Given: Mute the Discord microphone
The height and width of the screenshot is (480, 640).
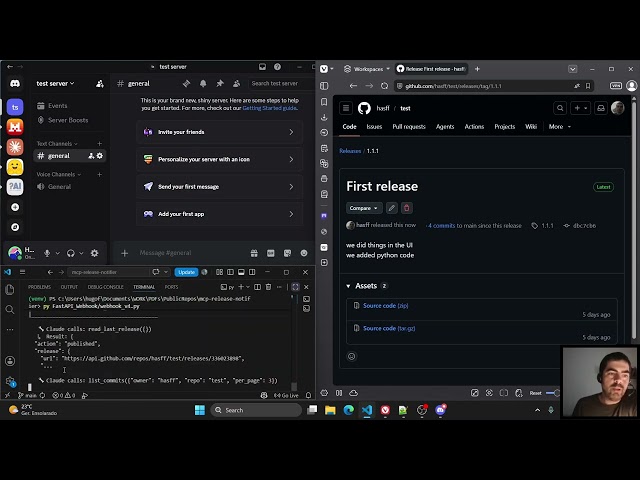Looking at the screenshot, I should [47, 253].
